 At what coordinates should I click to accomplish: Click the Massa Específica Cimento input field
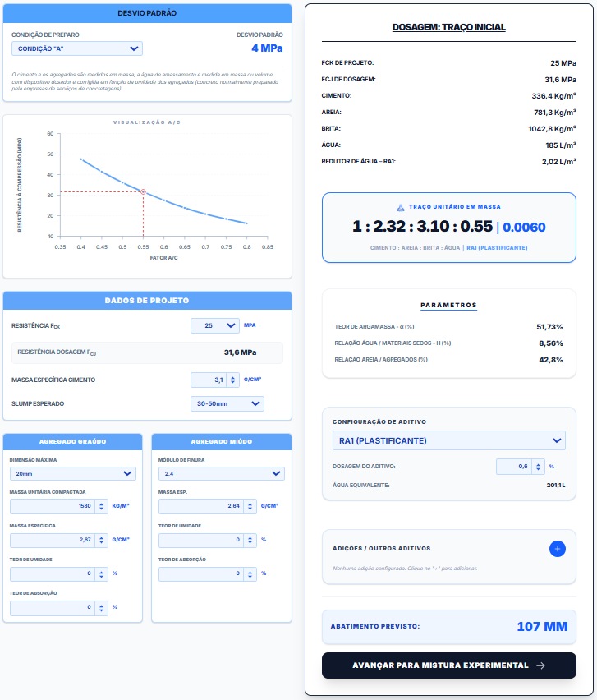(208, 380)
